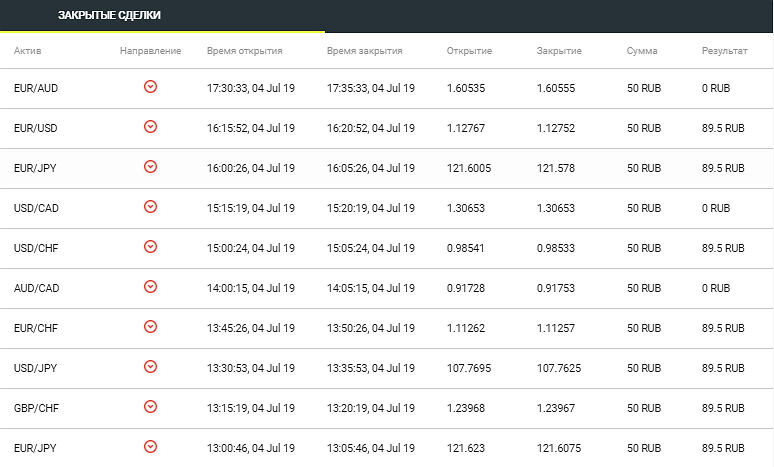Image resolution: width=774 pixels, height=467 pixels.
Task: Click 0 RUB result in AUD/CAD row
Action: coord(716,288)
